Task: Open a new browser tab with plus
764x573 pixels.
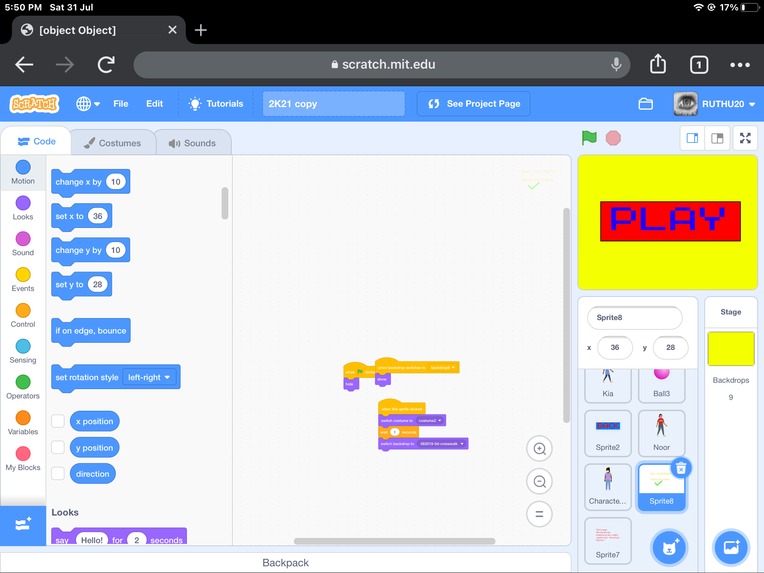Action: point(200,30)
